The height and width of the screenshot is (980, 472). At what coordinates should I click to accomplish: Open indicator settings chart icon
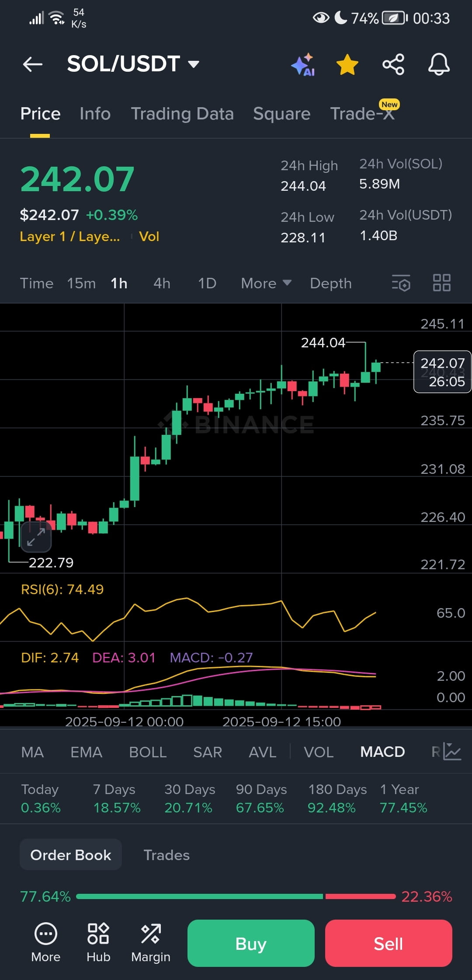[x=452, y=752]
